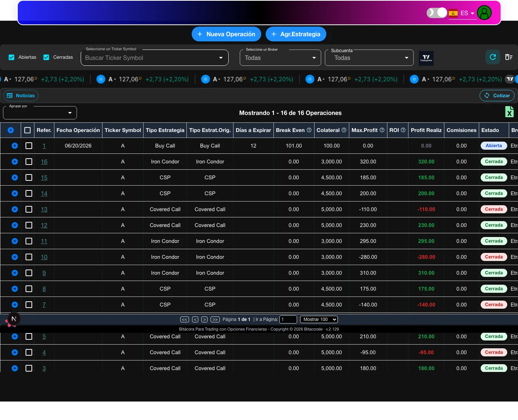Screen dimensions: 518x420
Task: Open the ES language selector
Action: point(462,13)
